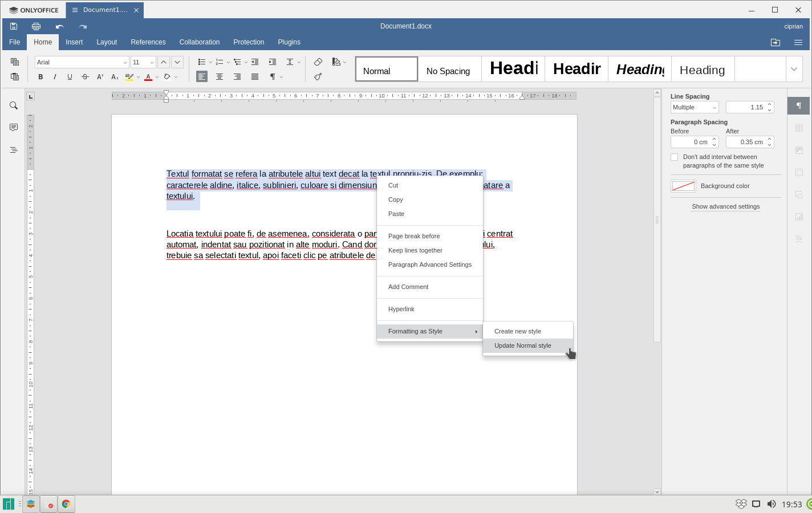Switch to the Insert ribbon tab

[x=74, y=42]
